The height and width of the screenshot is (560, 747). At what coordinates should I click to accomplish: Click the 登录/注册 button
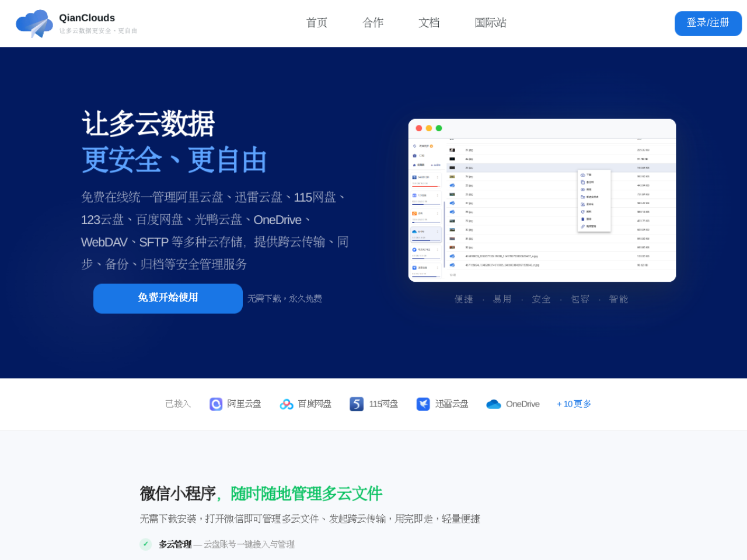(x=708, y=23)
